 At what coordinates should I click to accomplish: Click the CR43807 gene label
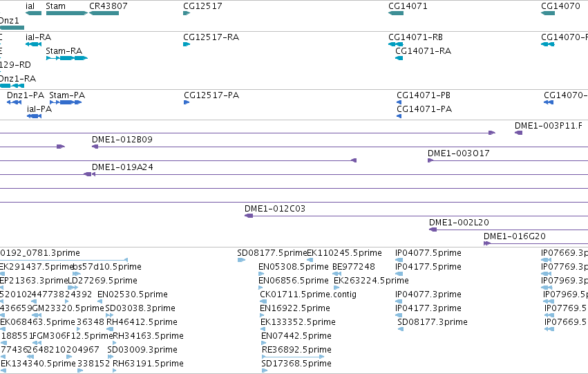108,6
